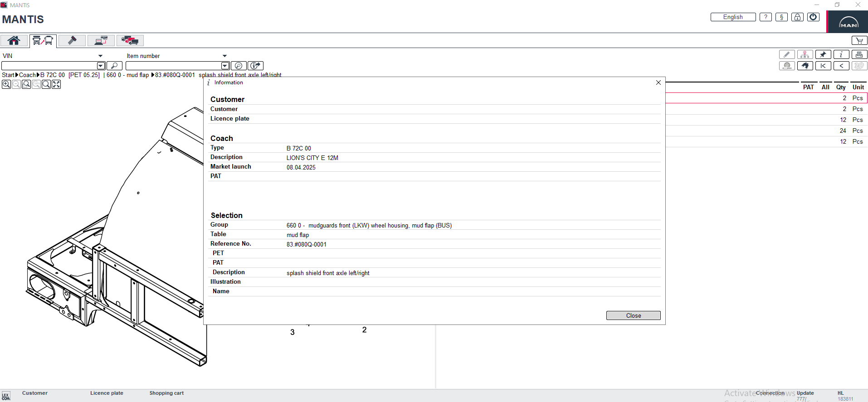
Task: Click the plain magnifier icon
Action: pyautogui.click(x=46, y=84)
